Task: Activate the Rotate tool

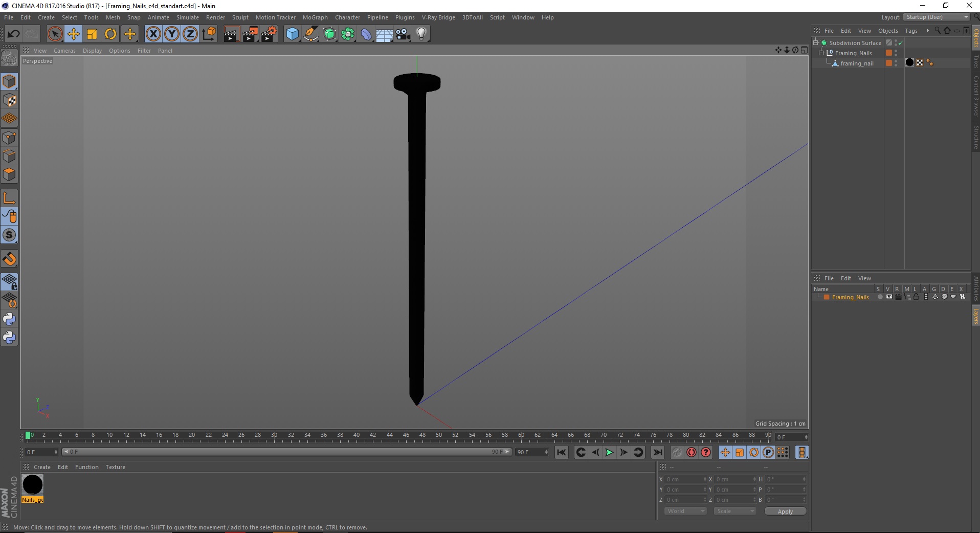Action: point(110,34)
